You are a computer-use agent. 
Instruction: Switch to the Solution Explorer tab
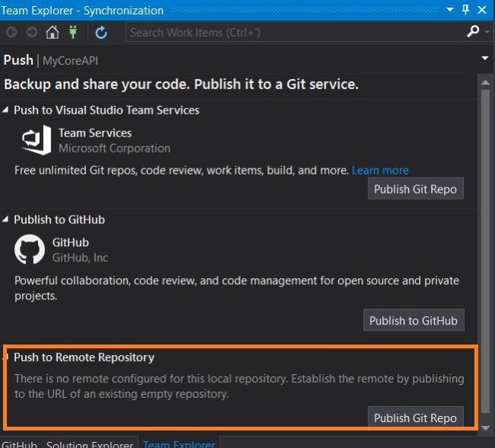(90, 443)
